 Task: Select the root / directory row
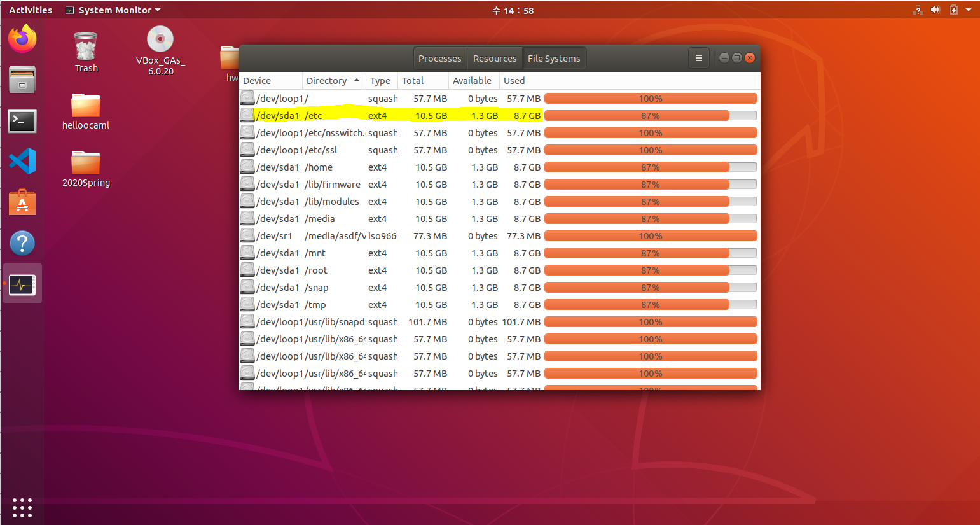pos(499,98)
